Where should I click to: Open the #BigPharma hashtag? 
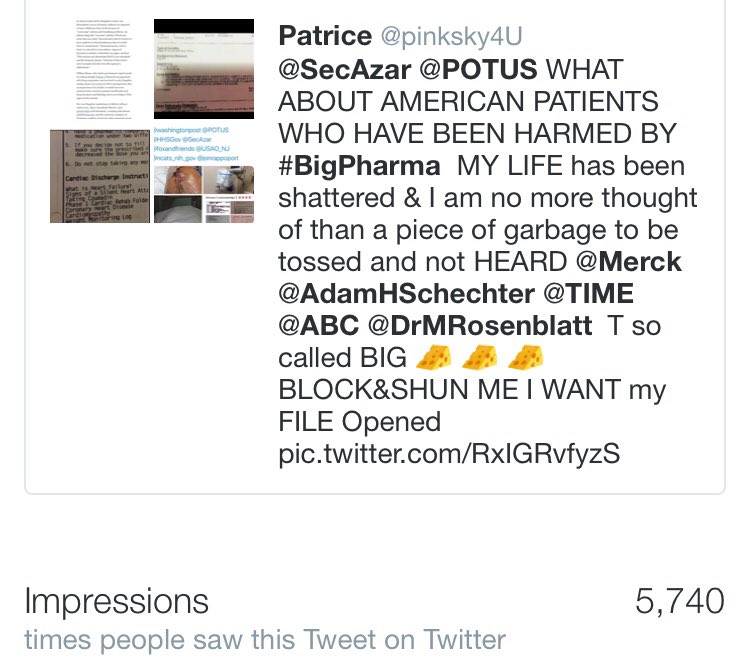click(x=359, y=166)
